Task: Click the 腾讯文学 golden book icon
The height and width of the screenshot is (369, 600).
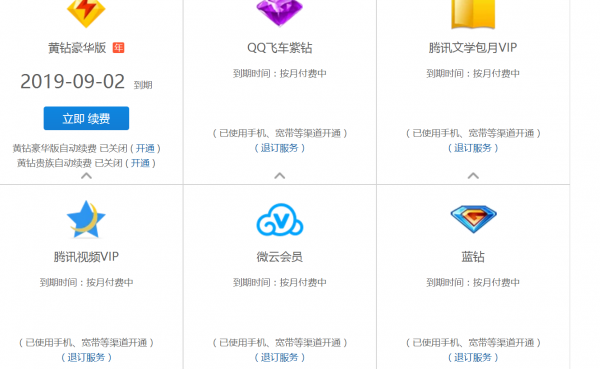Action: [x=473, y=14]
